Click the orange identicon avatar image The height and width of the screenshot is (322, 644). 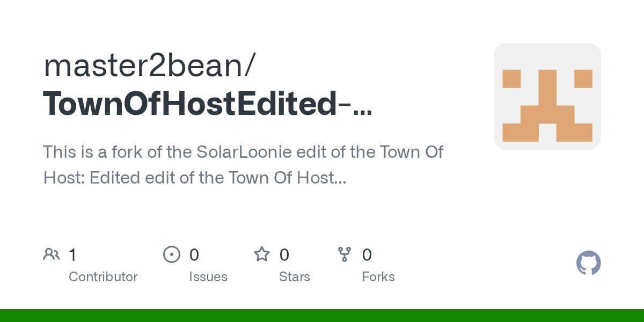(547, 97)
